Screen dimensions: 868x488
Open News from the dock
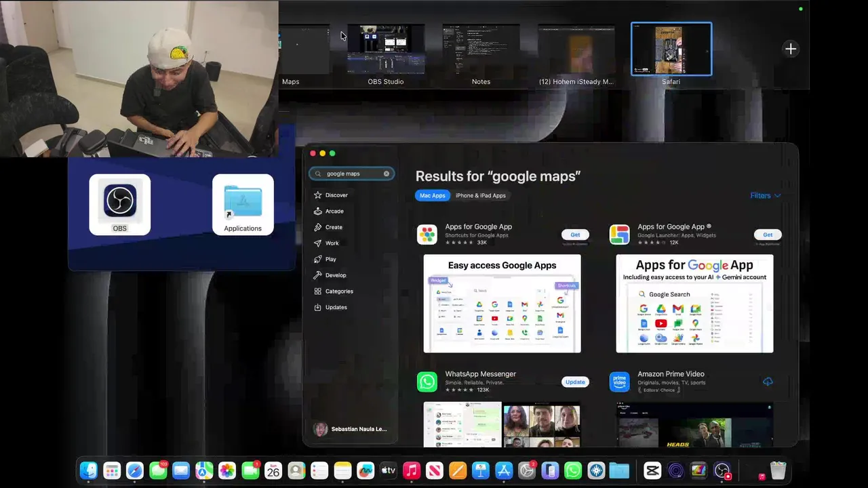click(x=435, y=470)
